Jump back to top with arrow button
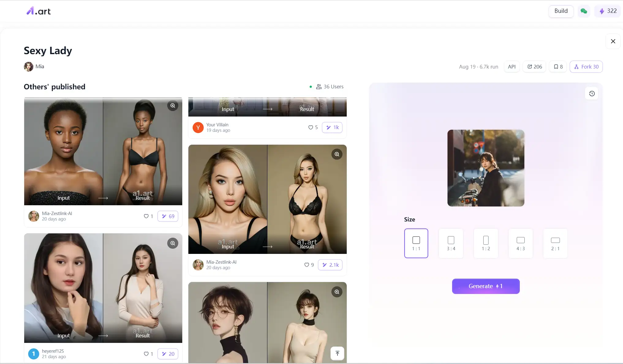Viewport: 623px width, 364px height. 337,353
